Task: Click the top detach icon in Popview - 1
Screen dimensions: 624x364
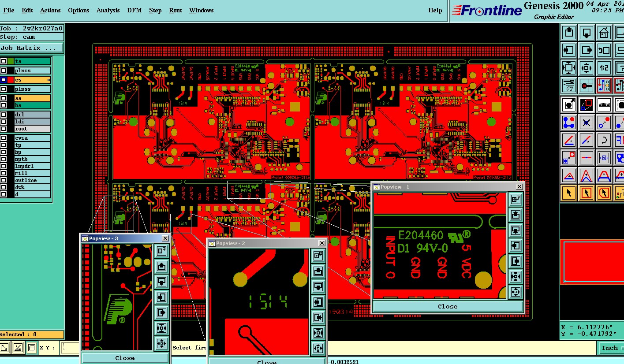Action: (x=516, y=199)
